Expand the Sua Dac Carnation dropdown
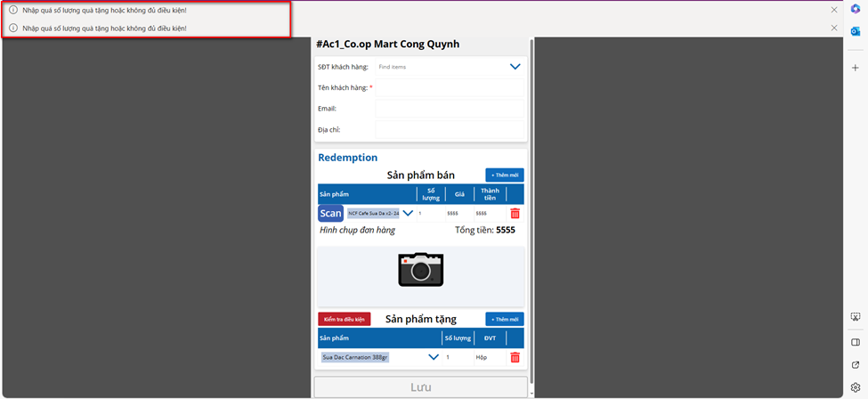The height and width of the screenshot is (399, 868). 434,357
